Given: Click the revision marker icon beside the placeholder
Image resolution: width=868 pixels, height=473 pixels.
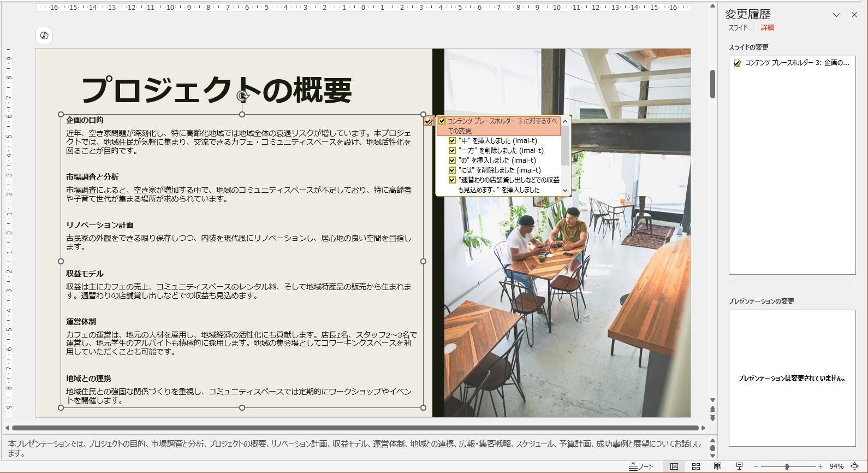Looking at the screenshot, I should point(429,121).
